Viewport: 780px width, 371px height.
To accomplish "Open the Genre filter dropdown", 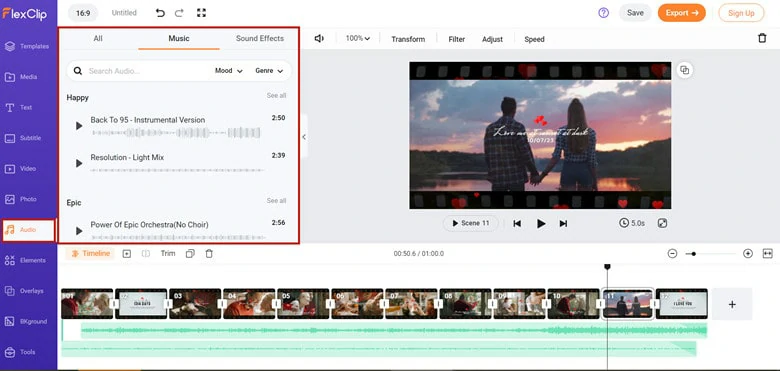I will (269, 71).
